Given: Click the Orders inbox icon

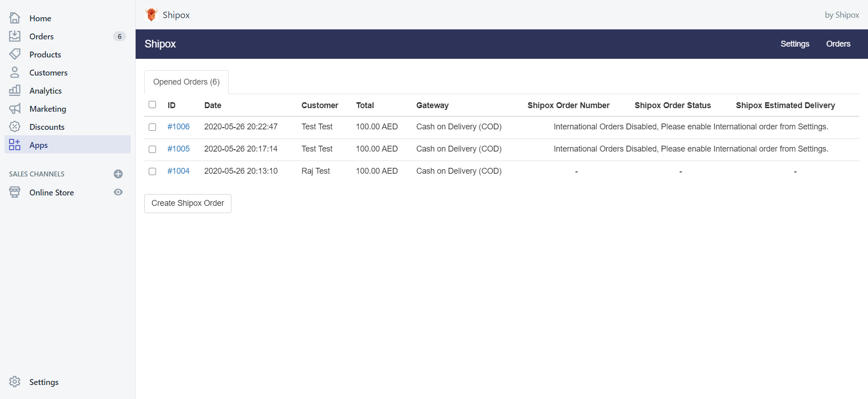Looking at the screenshot, I should pos(15,36).
